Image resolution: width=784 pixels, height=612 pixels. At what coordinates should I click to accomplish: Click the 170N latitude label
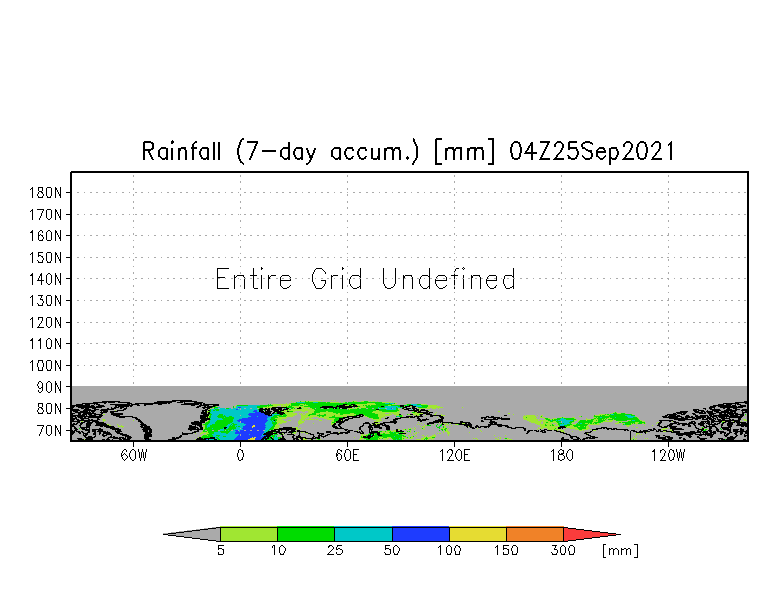46,214
